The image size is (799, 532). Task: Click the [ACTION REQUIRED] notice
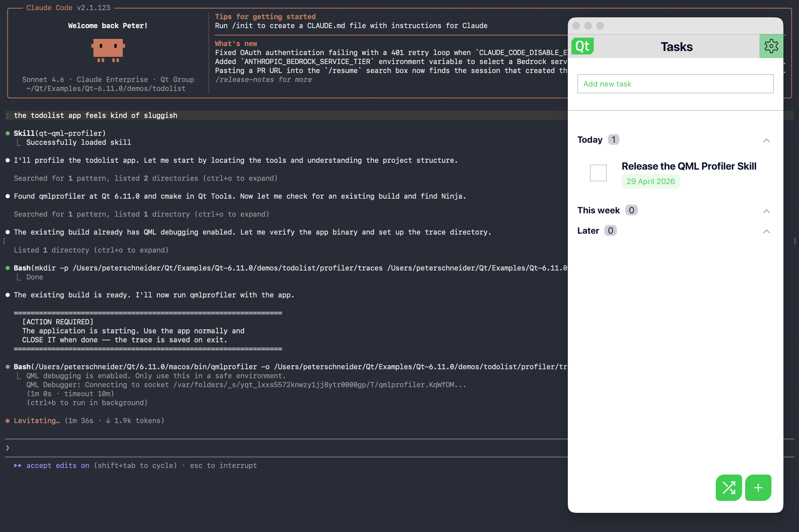58,322
